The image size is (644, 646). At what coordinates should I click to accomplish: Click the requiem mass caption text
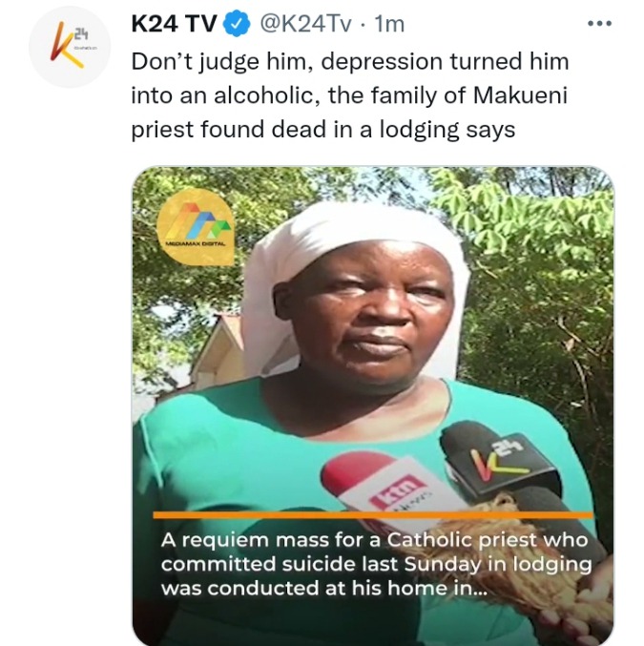coord(376,564)
